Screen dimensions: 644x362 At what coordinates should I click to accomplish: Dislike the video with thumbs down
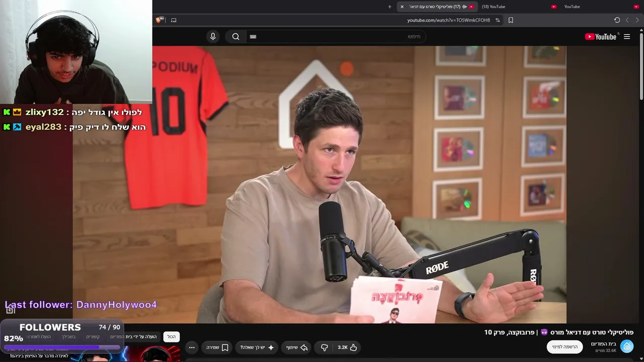coord(325,347)
